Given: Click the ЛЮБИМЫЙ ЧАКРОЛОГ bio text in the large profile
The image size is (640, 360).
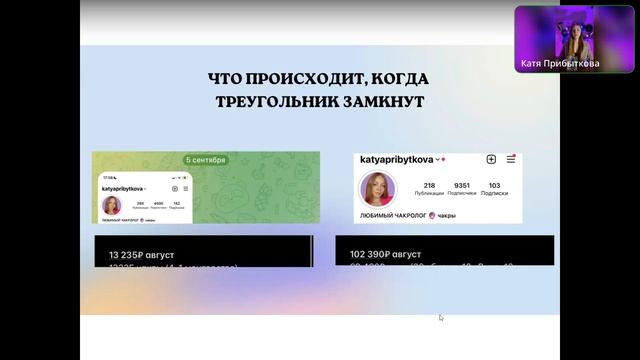Looking at the screenshot, I should pos(408,215).
